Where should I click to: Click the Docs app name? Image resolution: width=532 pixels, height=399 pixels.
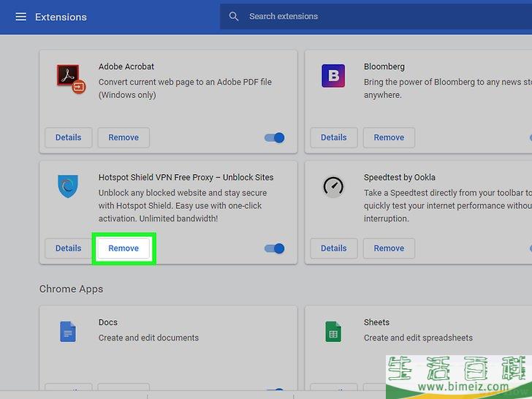pyautogui.click(x=108, y=322)
